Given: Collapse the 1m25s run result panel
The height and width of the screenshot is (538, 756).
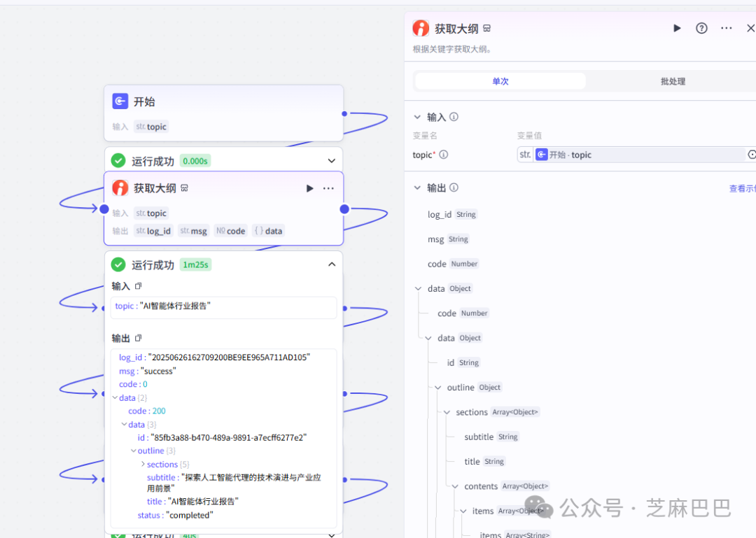Looking at the screenshot, I should coord(332,264).
